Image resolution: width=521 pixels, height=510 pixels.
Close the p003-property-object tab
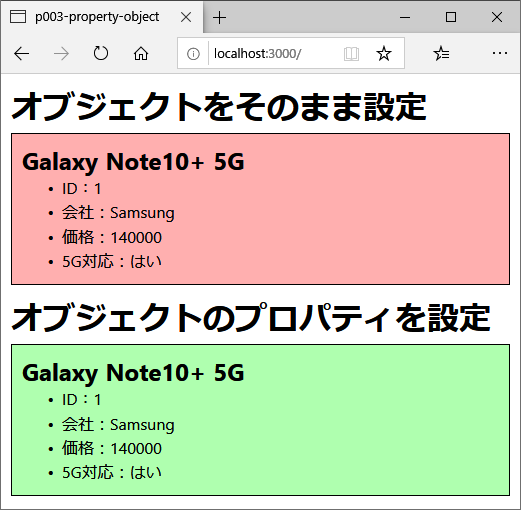click(186, 17)
